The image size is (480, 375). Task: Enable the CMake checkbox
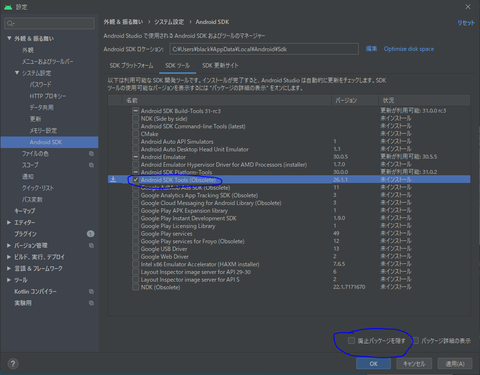point(135,134)
